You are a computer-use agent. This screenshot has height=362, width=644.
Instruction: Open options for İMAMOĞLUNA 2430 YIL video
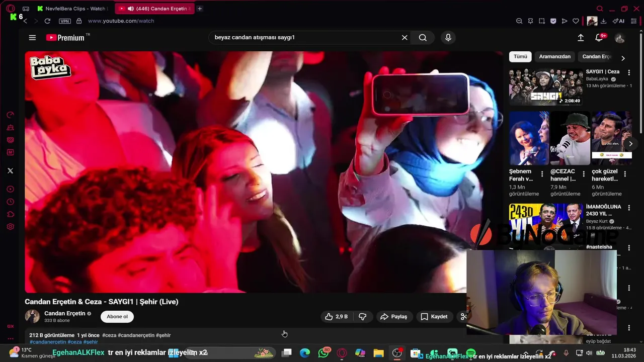pos(629,208)
